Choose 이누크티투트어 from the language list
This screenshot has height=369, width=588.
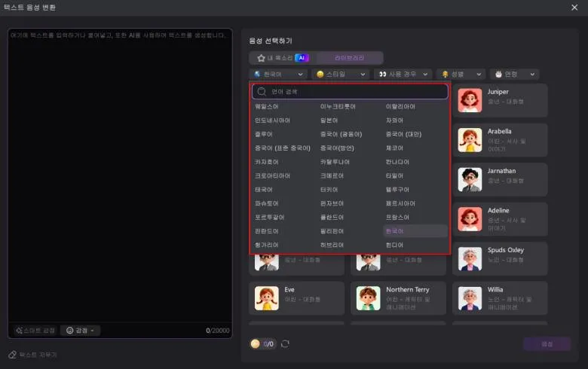point(338,107)
